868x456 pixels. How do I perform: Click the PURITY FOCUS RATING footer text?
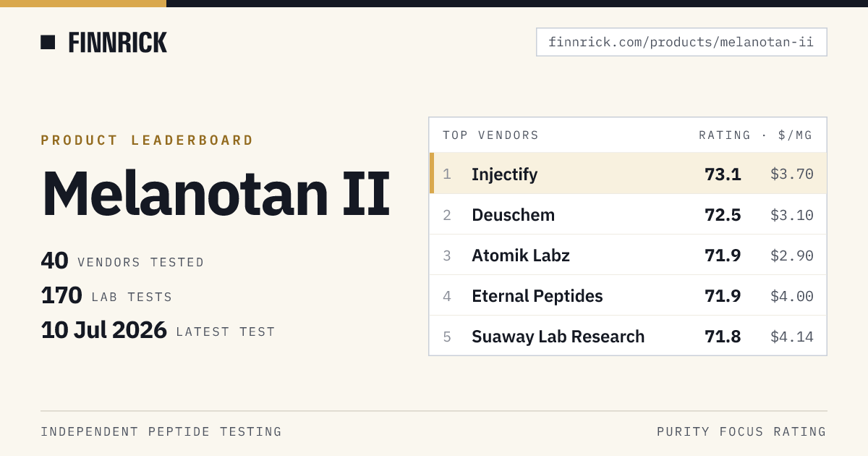741,432
